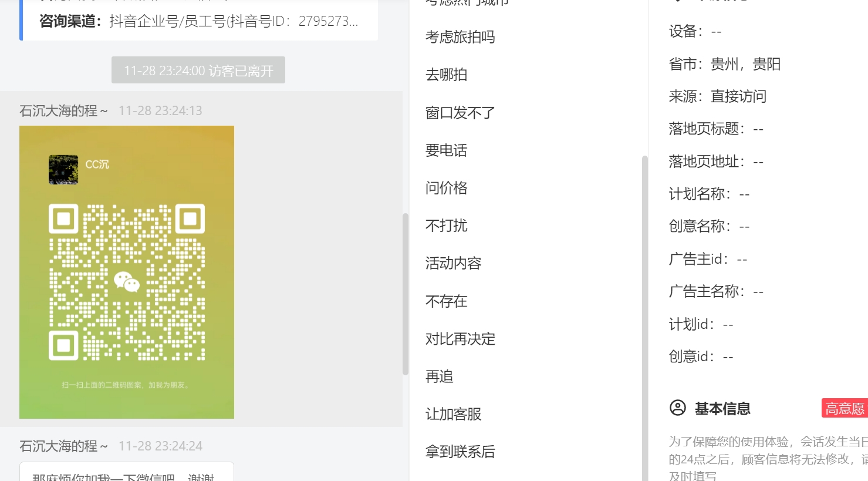This screenshot has height=481, width=868.
Task: Click the 11-28 23:24:00 访客已离开 notice
Action: click(x=198, y=70)
